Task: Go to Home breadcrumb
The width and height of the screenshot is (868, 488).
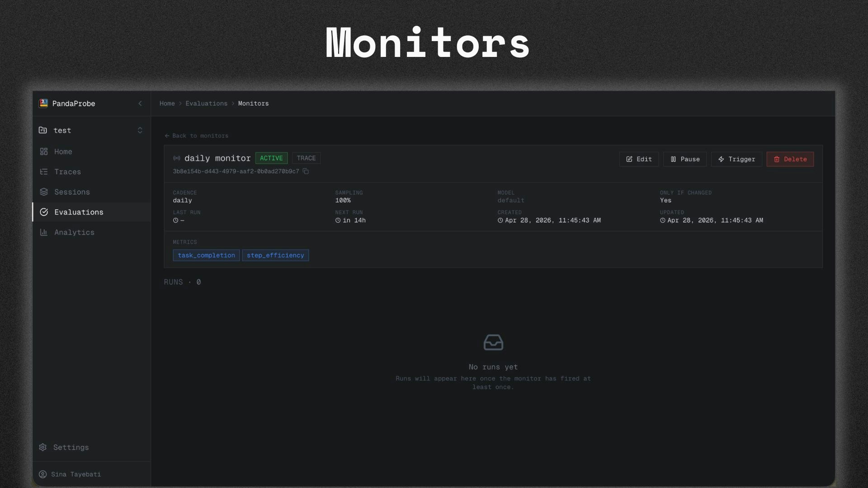Action: coord(167,103)
